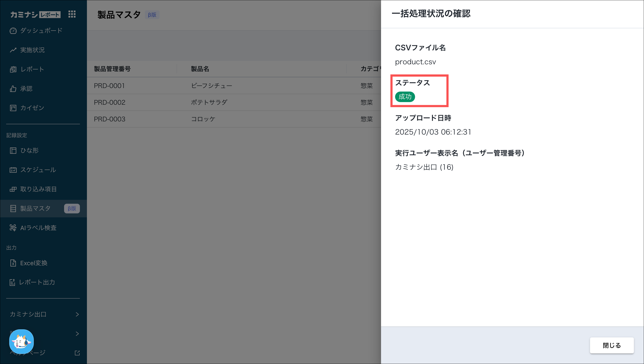Click the 成功 status badge
This screenshot has height=364, width=644.
pos(405,97)
